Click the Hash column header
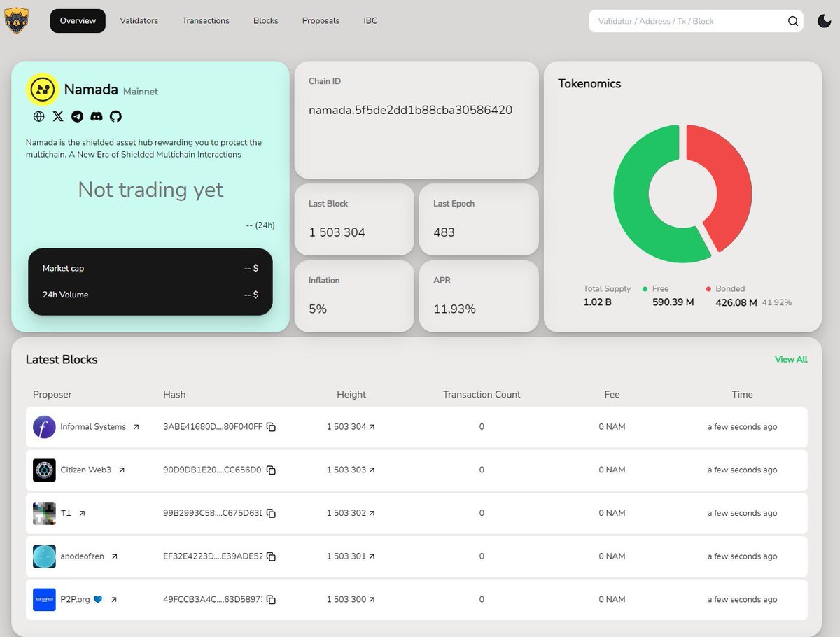This screenshot has width=840, height=637. coord(174,395)
